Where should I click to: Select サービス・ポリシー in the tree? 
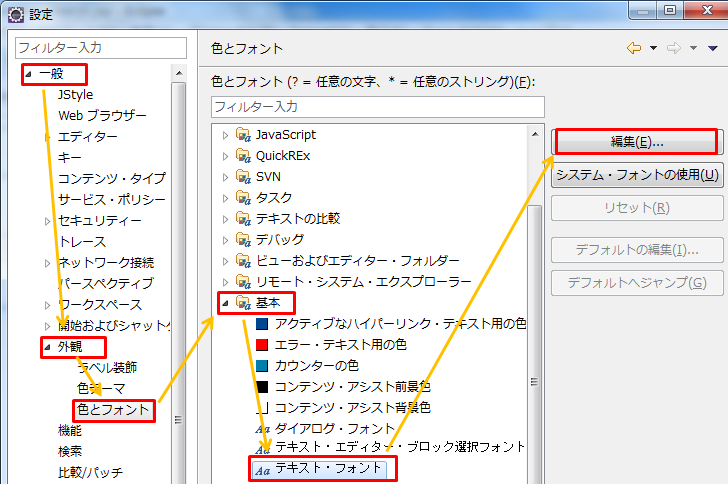click(111, 199)
